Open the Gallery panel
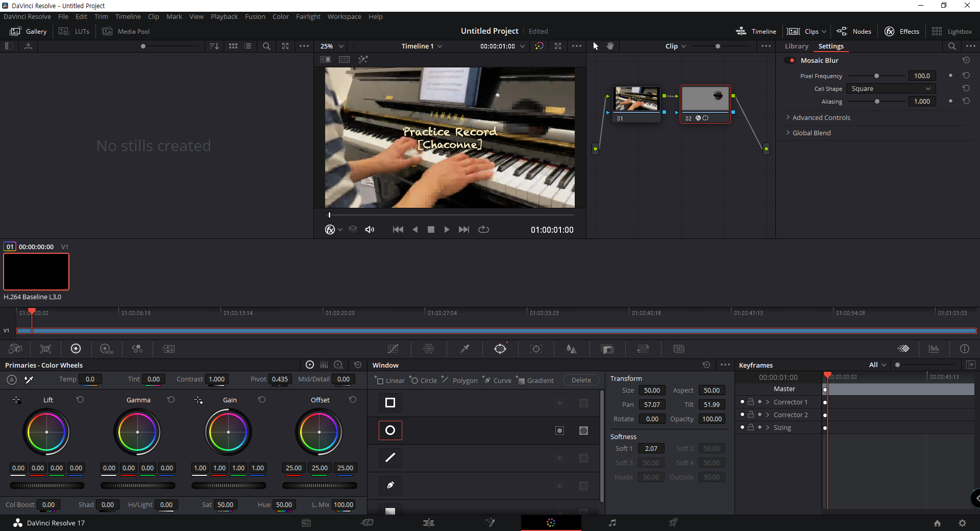The width and height of the screenshot is (980, 531). click(29, 31)
